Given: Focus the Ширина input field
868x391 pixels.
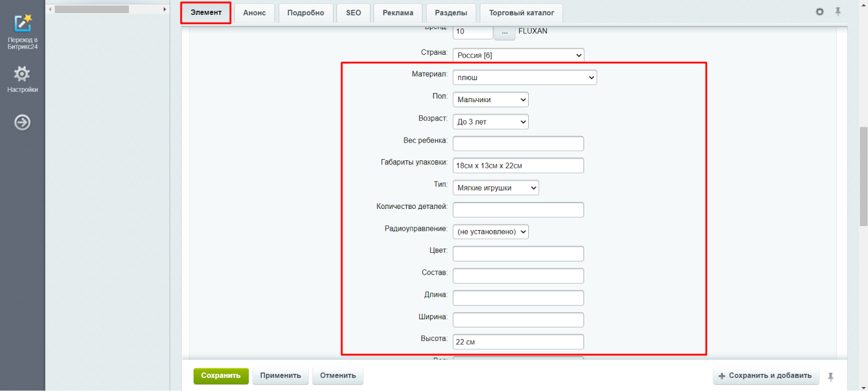Looking at the screenshot, I should point(519,320).
